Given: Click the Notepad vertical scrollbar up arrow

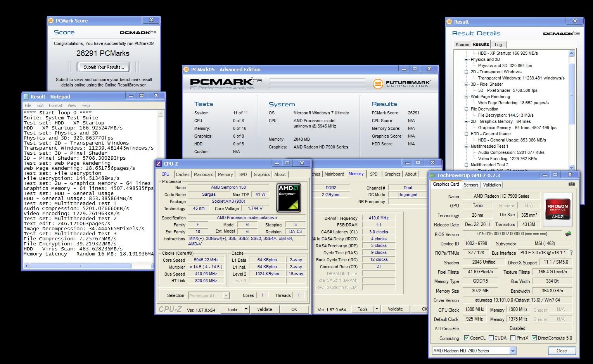Looking at the screenshot, I should coord(161,113).
